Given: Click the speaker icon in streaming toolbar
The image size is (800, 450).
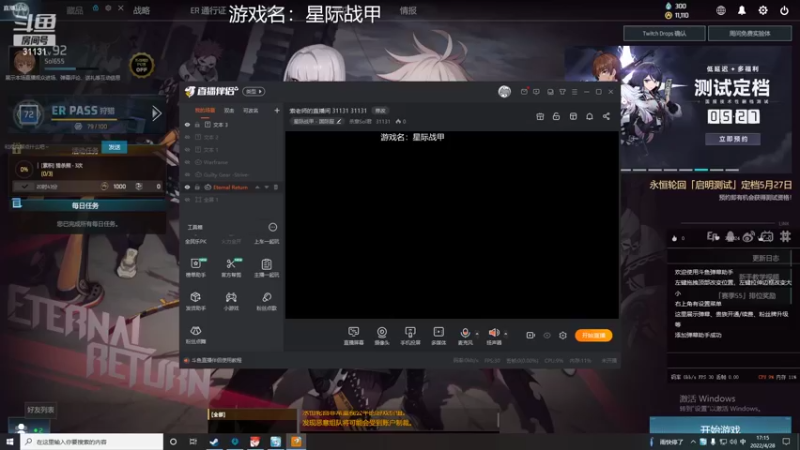Looking at the screenshot, I should pyautogui.click(x=494, y=333).
